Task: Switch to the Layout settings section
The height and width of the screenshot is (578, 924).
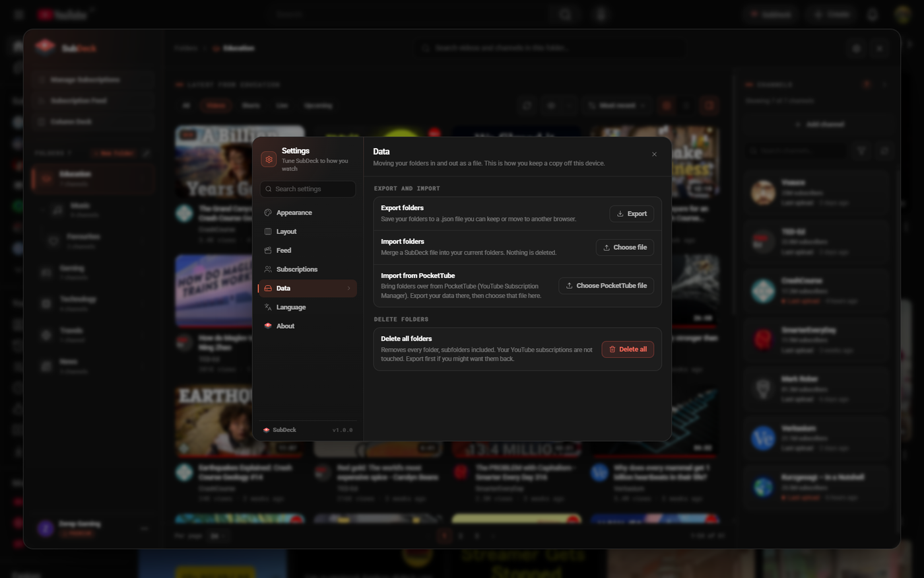Action: click(308, 232)
